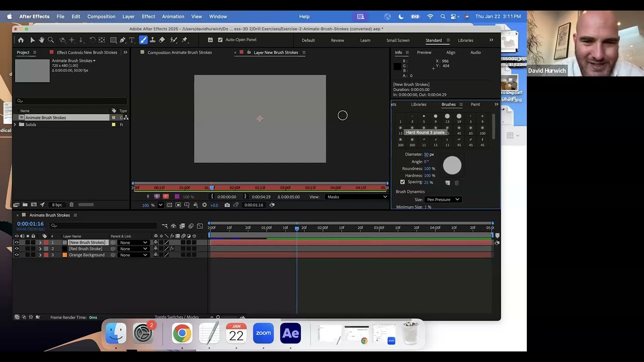Select the Eraser tool
Screen dimensions: 644x362
(162, 40)
